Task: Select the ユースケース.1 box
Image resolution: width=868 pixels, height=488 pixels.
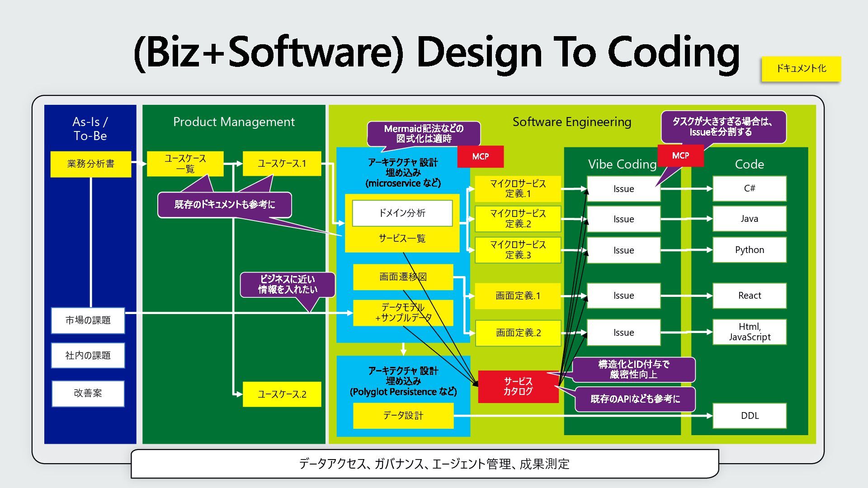Action: (x=282, y=164)
